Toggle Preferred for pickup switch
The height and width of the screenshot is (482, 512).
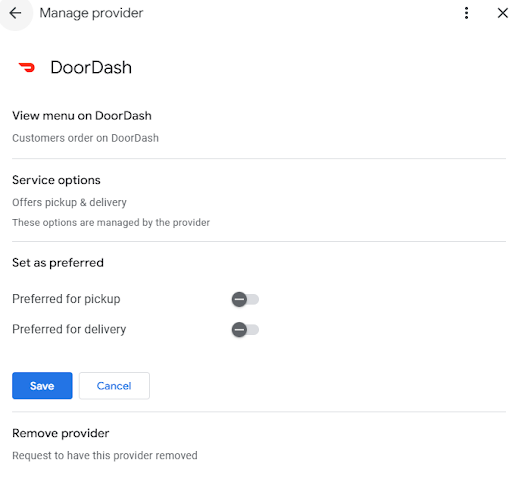coord(245,299)
